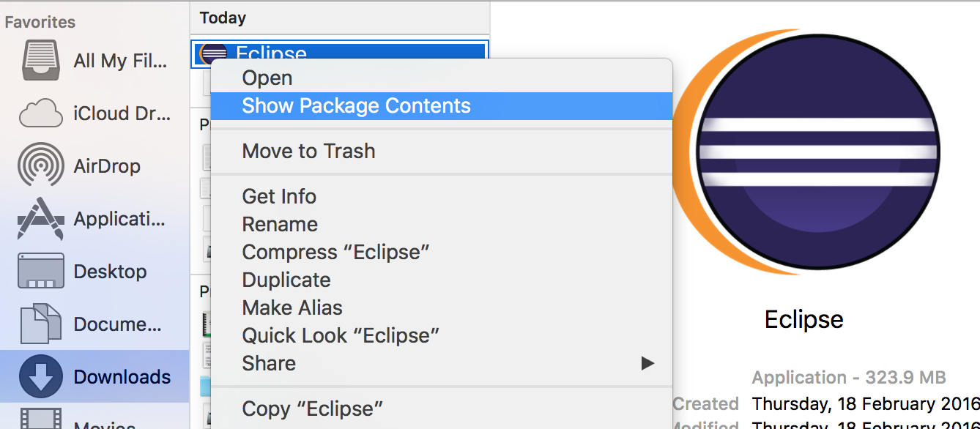This screenshot has width=980, height=429.
Task: Click Open in the context menu
Action: click(267, 78)
